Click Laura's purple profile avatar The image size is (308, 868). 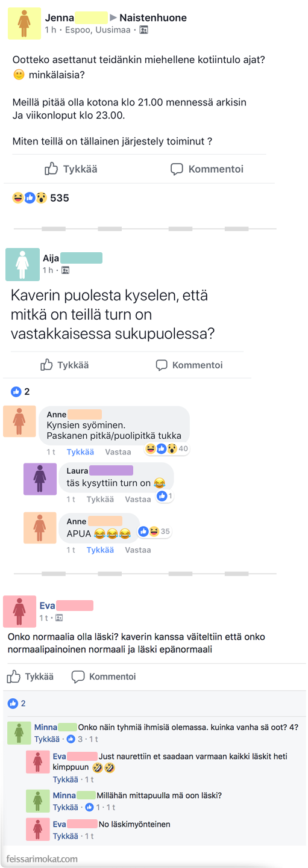point(40,478)
